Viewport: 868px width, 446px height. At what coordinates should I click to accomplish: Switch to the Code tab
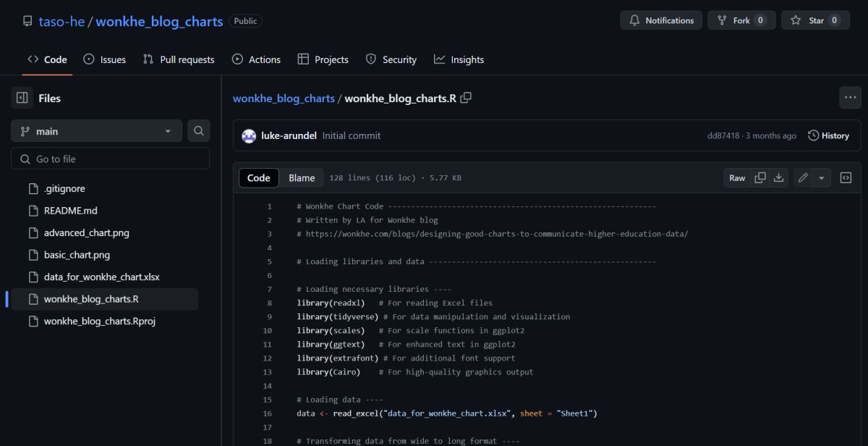[x=47, y=59]
